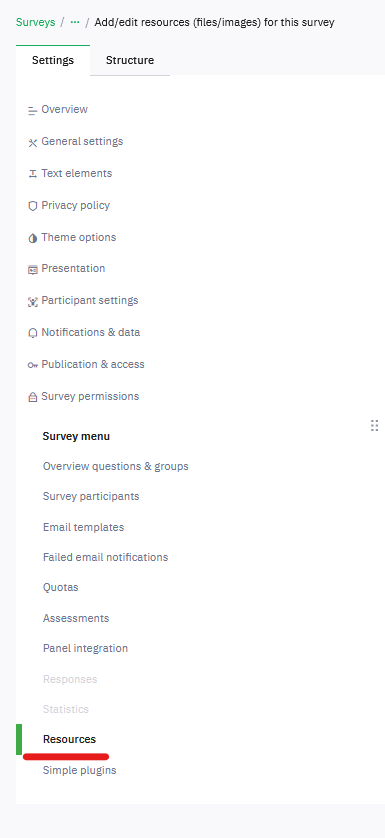Open Overview questions & groups

click(x=116, y=466)
